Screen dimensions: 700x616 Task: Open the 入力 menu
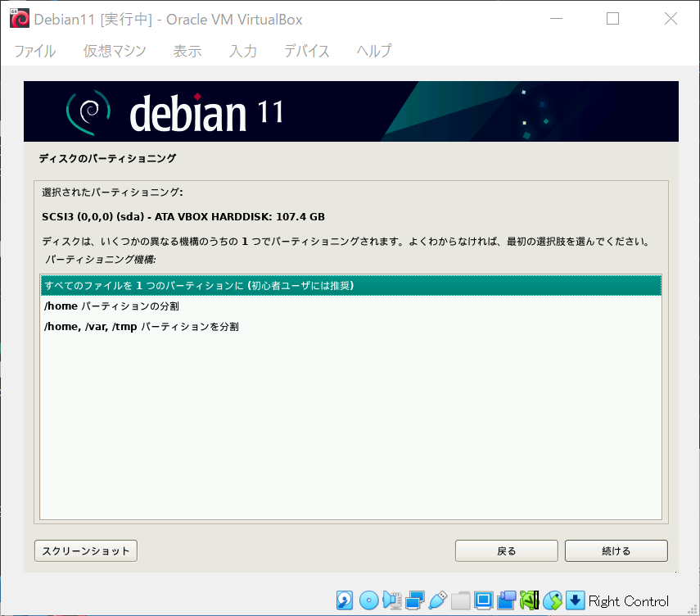(x=243, y=51)
